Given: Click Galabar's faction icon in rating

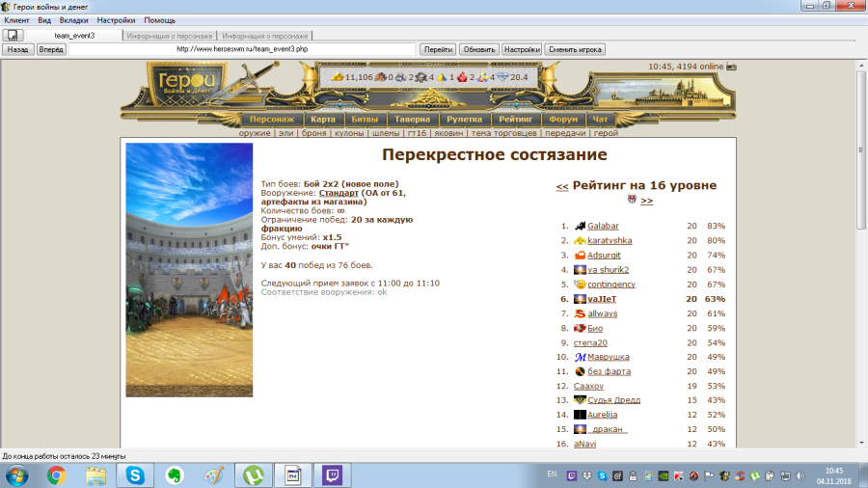Looking at the screenshot, I should 580,226.
